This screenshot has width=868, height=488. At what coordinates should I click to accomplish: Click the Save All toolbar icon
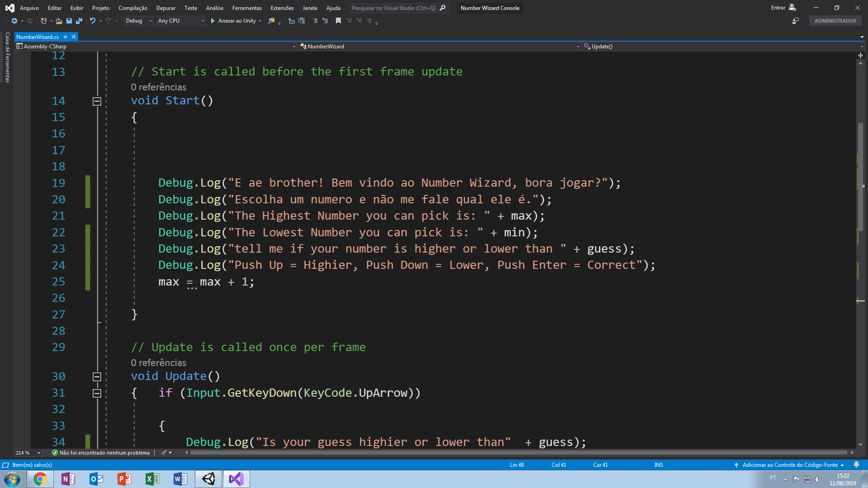79,21
